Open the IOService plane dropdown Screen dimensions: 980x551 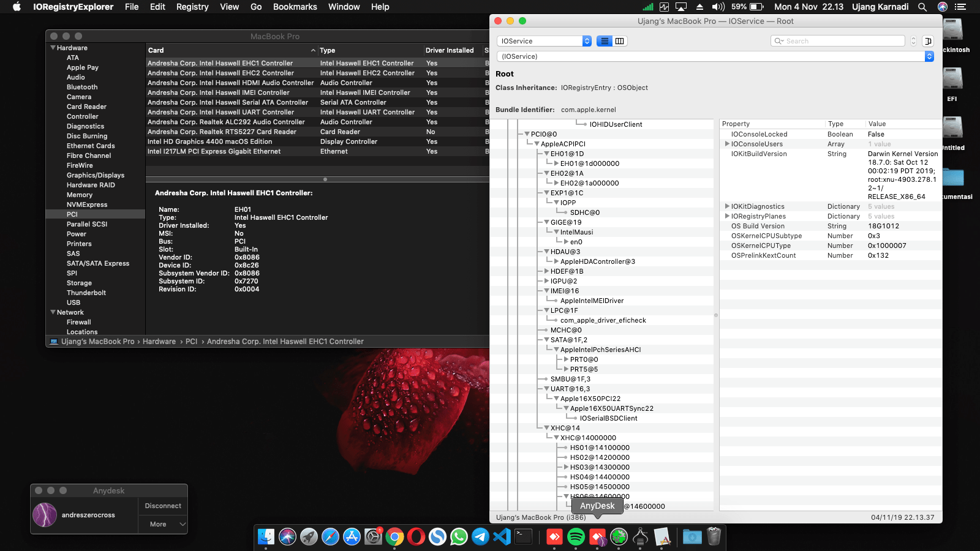click(545, 41)
